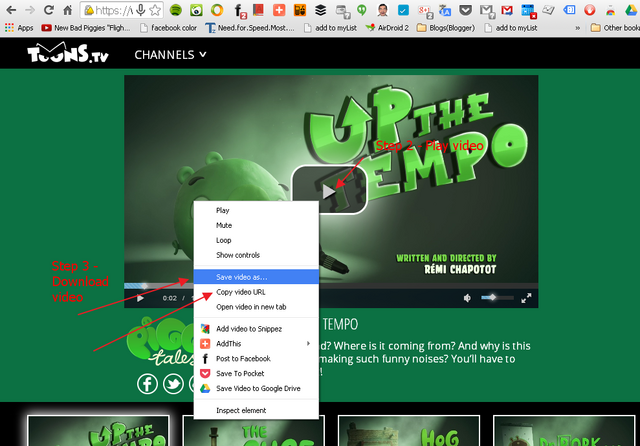Viewport: 640px width, 446px height.
Task: Adjust the player volume slider
Action: (497, 298)
